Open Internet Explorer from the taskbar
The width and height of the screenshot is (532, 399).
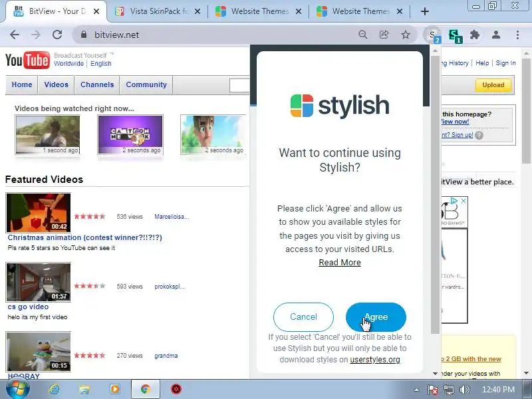click(54, 389)
